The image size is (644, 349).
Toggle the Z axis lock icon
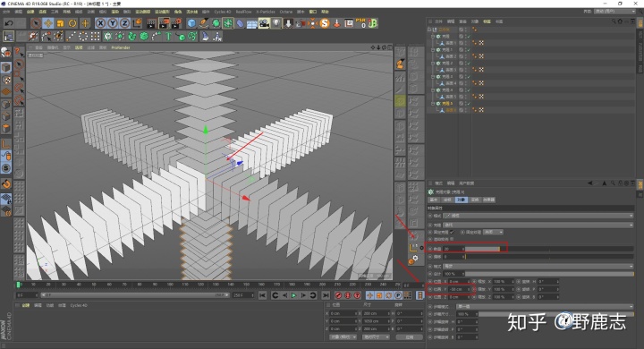coord(124,23)
